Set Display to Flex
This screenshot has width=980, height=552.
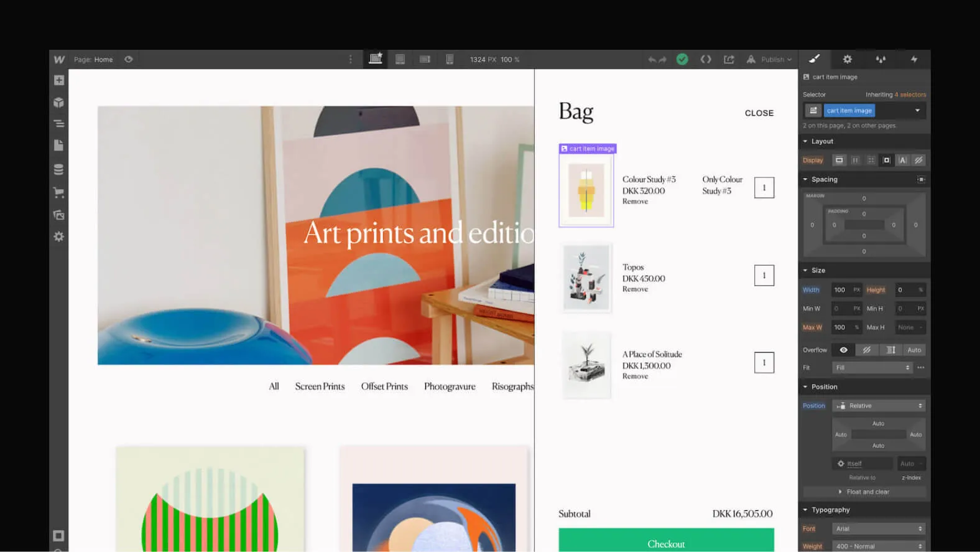point(855,160)
